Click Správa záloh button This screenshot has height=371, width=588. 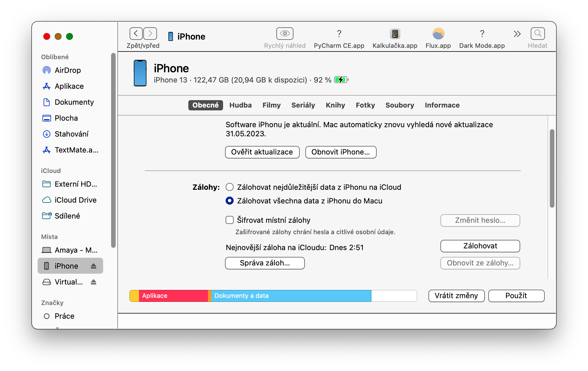pos(265,263)
